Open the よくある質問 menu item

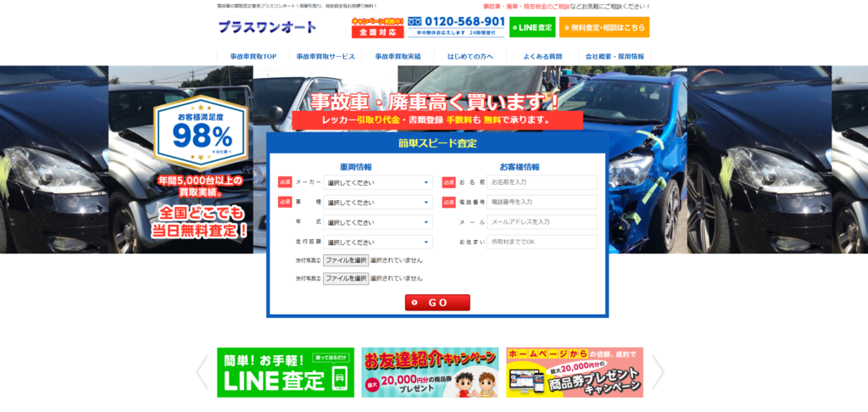[x=542, y=57]
